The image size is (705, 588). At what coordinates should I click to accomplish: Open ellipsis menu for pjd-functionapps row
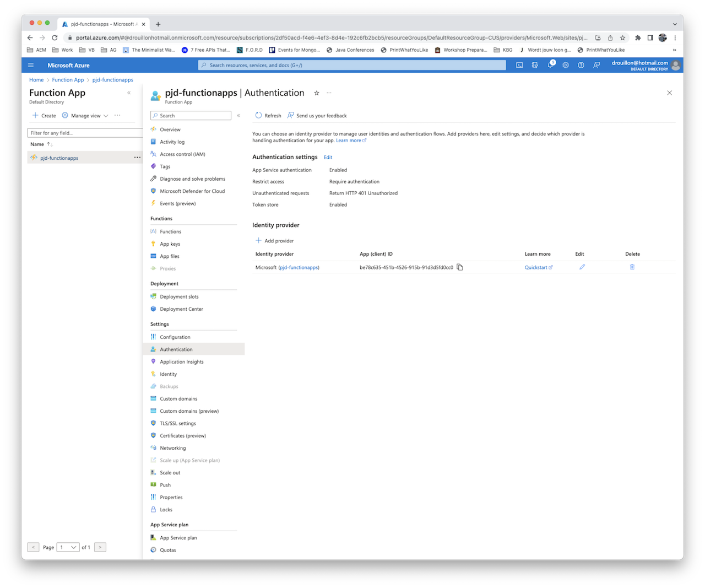point(137,158)
